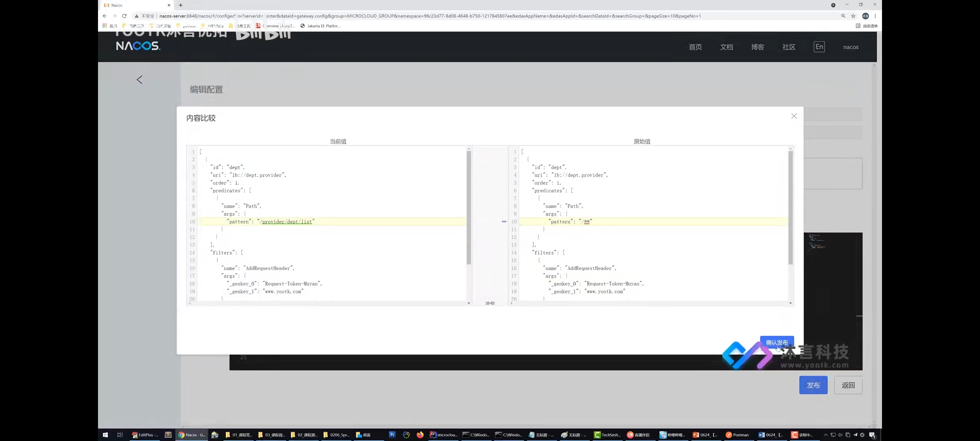Open the 0206_Spr folder in taskbar
This screenshot has width=980, height=441.
tap(337, 435)
